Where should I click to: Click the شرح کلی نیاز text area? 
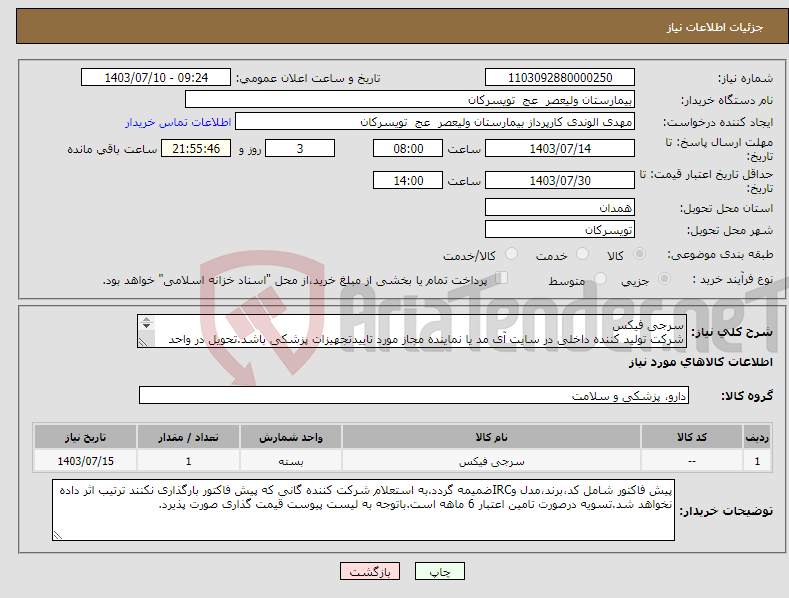(x=412, y=331)
